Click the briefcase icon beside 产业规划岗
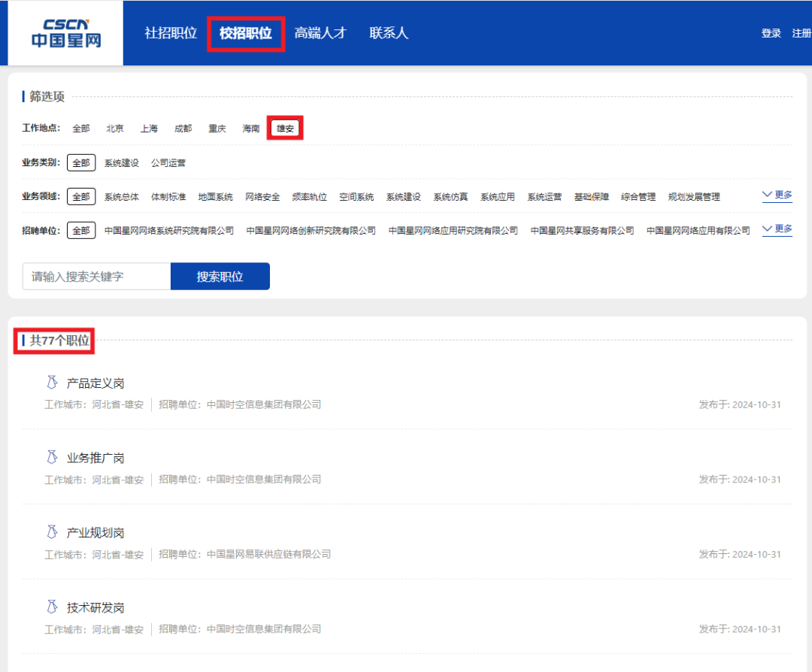The image size is (812, 672). click(x=51, y=531)
